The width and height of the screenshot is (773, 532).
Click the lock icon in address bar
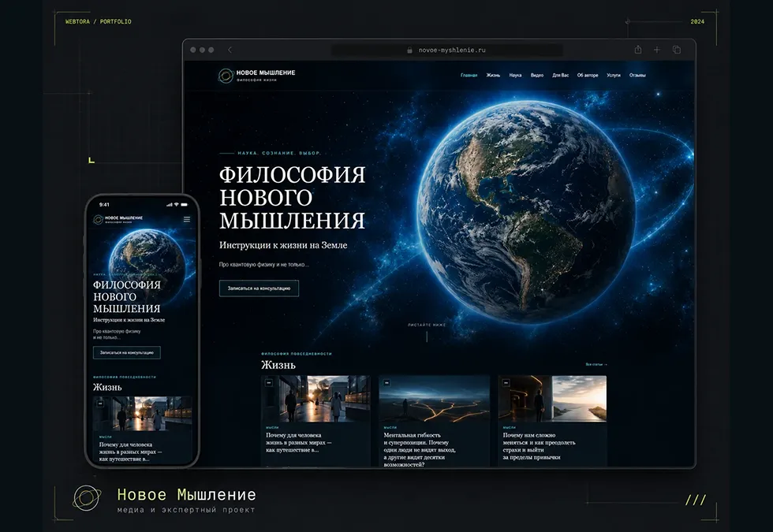pos(409,50)
